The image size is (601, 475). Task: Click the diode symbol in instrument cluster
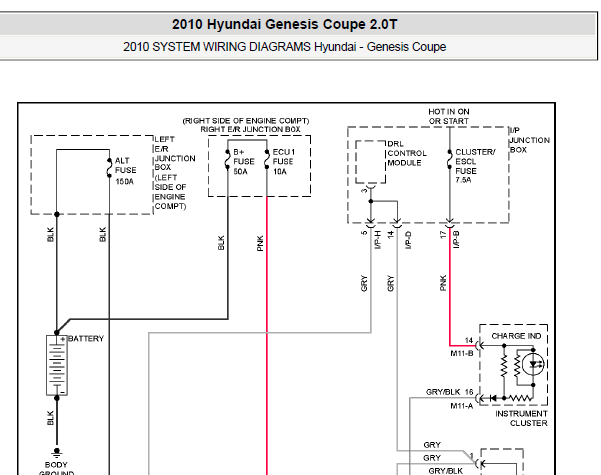(x=493, y=398)
